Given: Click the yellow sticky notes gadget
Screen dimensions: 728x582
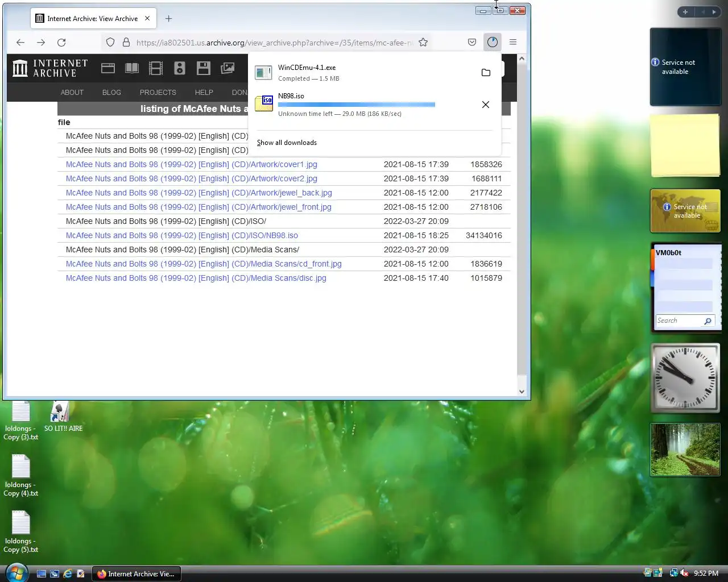Looking at the screenshot, I should click(x=685, y=145).
